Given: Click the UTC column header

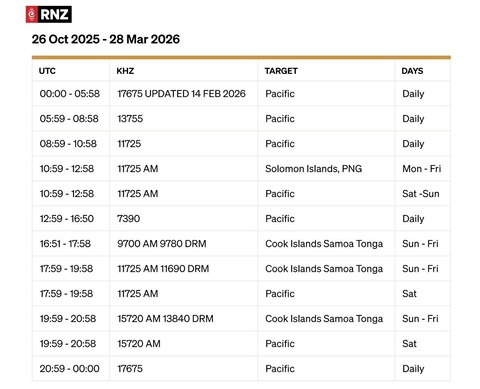Looking at the screenshot, I should click(x=47, y=71).
